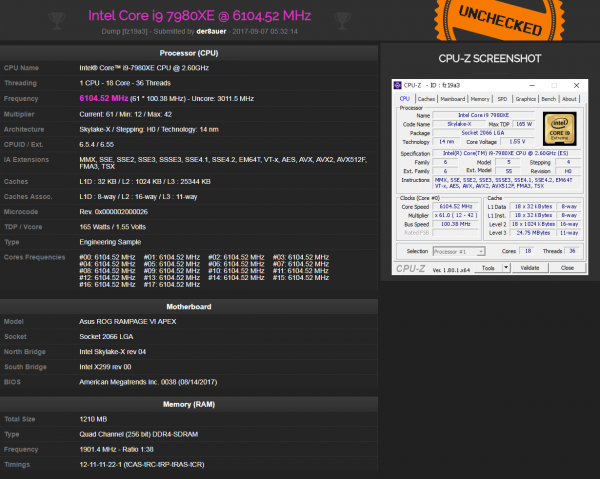Show the About tab

568,99
